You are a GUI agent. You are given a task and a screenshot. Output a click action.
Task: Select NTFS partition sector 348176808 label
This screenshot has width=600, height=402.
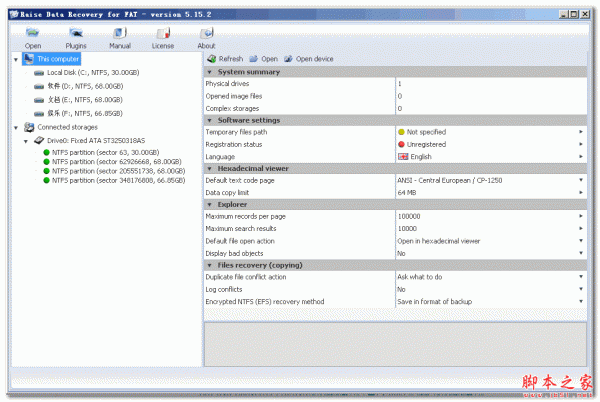pyautogui.click(x=119, y=181)
